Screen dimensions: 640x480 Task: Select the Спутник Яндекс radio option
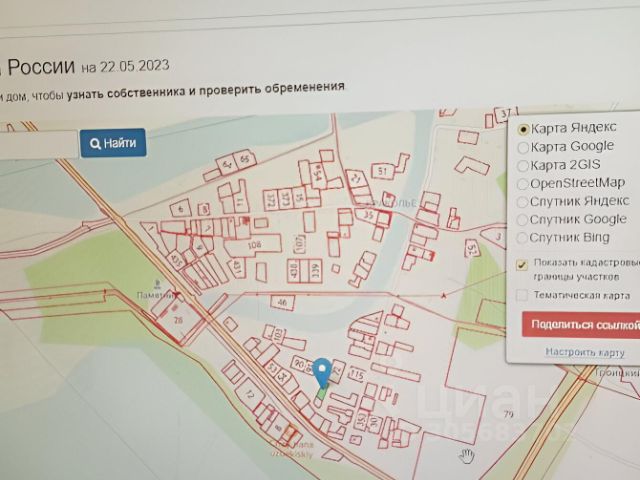(522, 202)
